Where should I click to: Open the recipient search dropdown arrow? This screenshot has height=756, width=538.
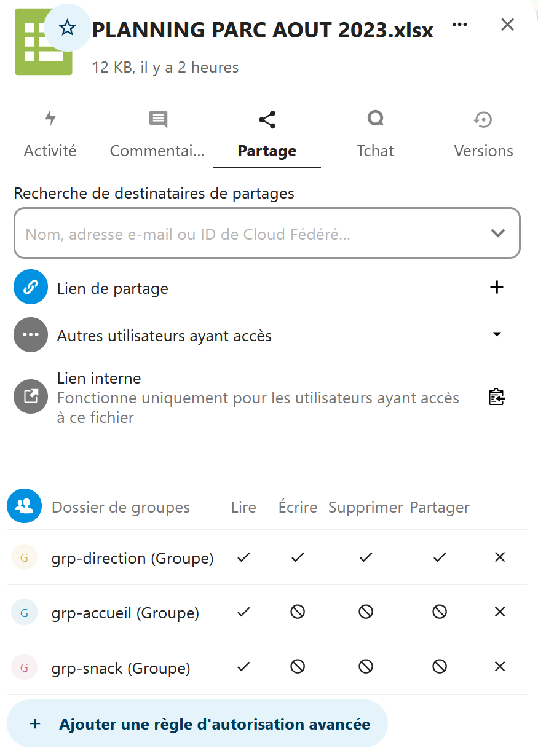[497, 234]
